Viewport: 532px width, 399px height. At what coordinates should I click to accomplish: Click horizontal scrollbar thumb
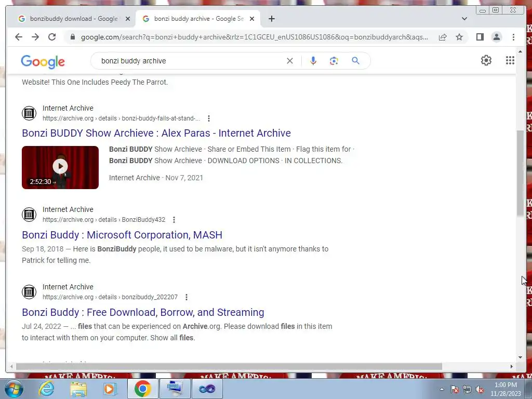coord(229,366)
